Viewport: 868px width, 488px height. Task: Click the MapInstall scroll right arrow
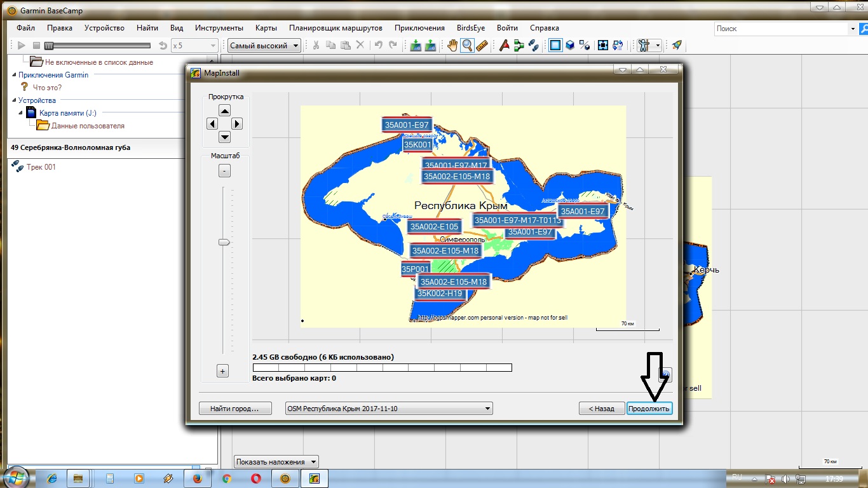point(237,124)
